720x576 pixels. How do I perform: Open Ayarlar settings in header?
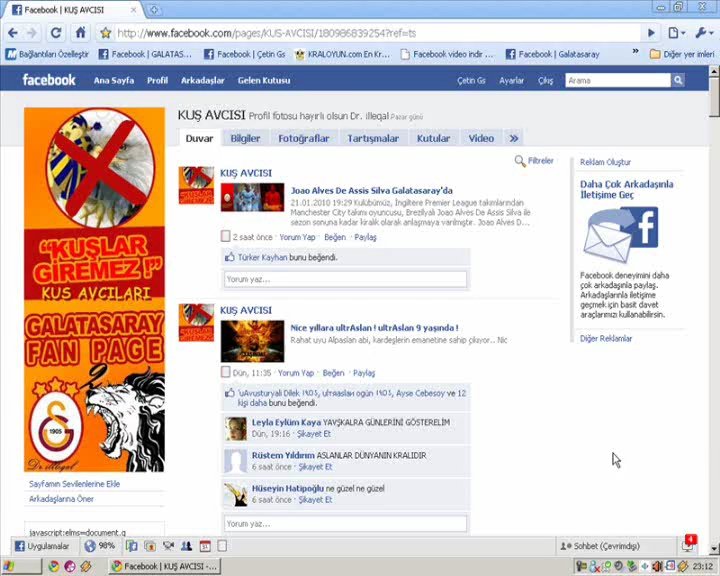click(512, 80)
